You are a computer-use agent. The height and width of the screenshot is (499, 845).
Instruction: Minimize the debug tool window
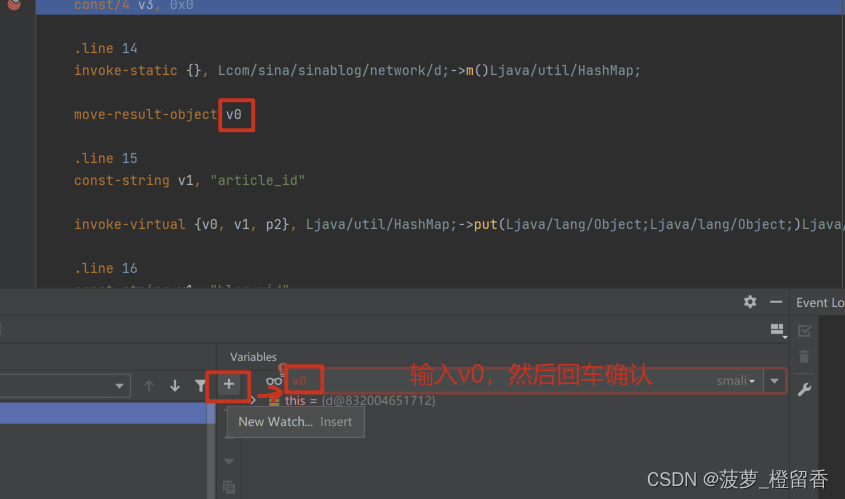point(775,302)
